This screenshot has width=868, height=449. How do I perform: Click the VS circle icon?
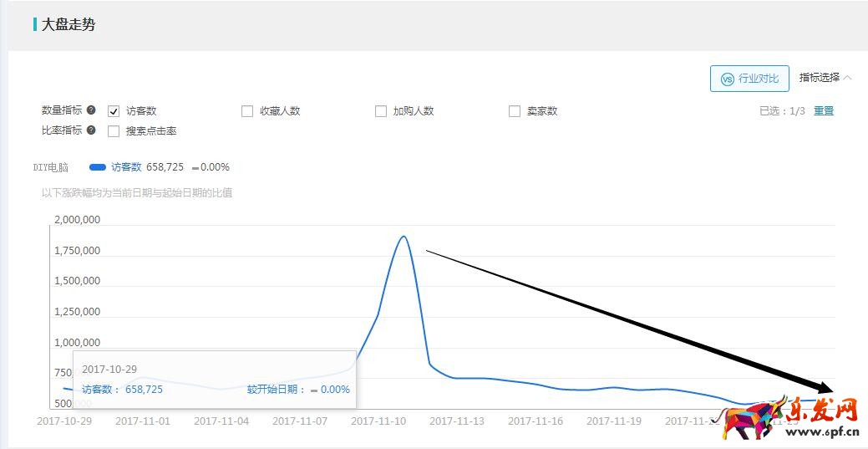coord(727,79)
